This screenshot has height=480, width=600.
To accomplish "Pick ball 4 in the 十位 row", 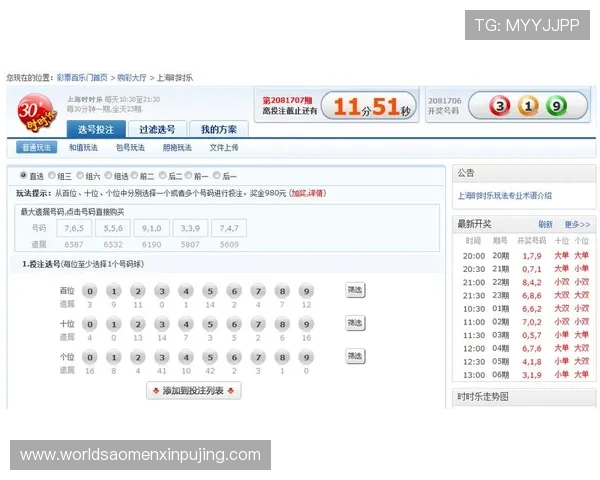I will tap(186, 324).
